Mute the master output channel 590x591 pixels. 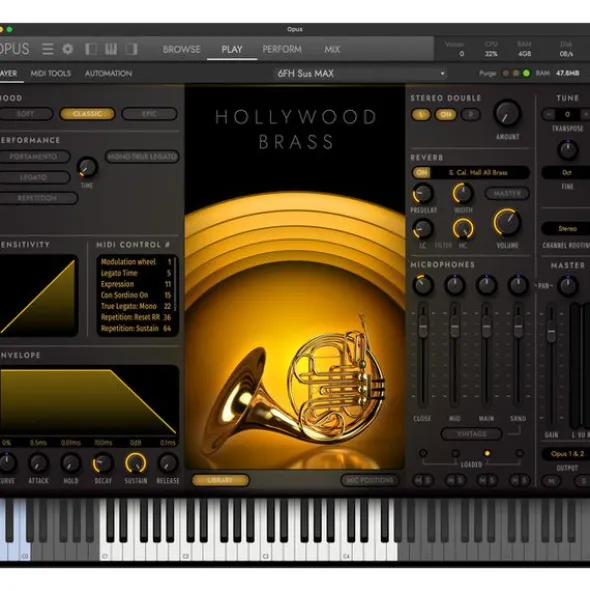551,481
